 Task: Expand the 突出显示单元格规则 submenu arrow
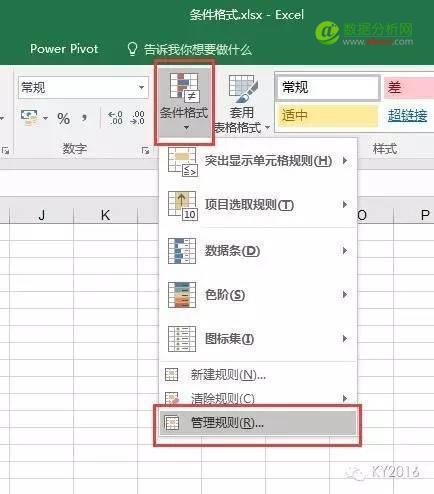click(x=345, y=161)
